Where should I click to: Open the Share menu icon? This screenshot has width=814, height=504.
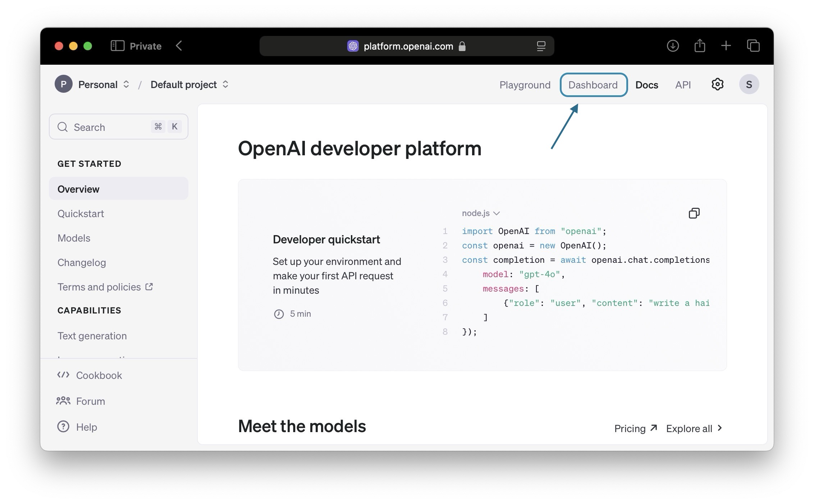(x=700, y=45)
